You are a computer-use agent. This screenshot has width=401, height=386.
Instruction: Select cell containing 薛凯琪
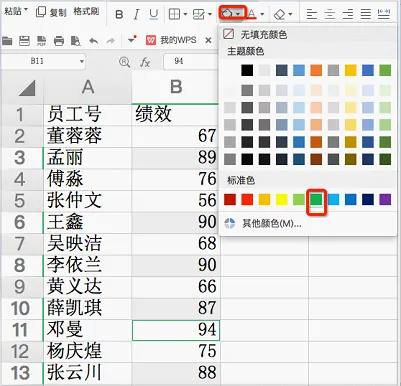point(88,308)
